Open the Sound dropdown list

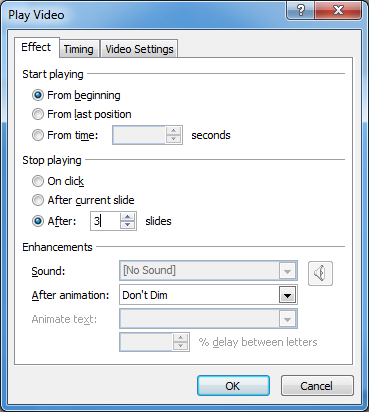pyautogui.click(x=287, y=271)
